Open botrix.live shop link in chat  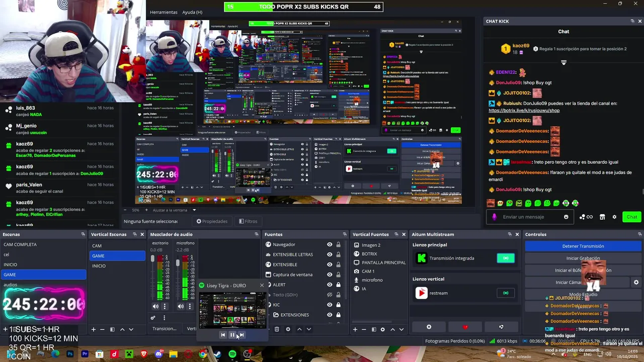click(524, 111)
